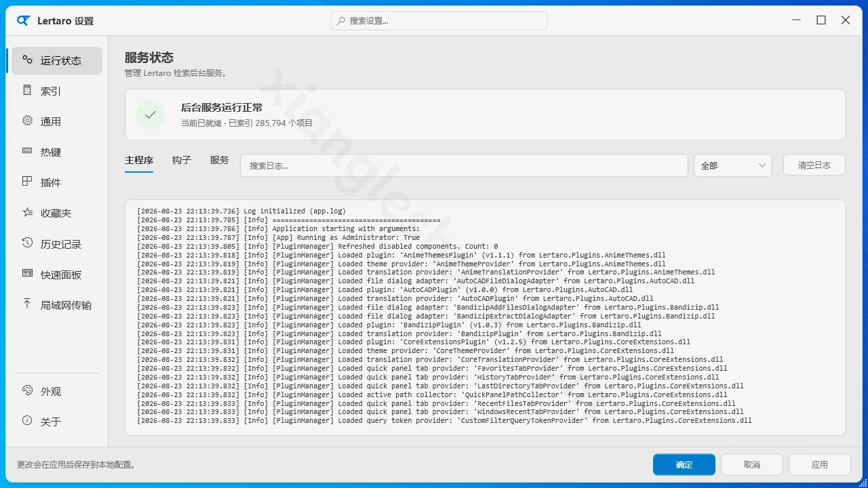Image resolution: width=868 pixels, height=488 pixels.
Task: Click the 关于 info icon in sidebar
Action: pyautogui.click(x=27, y=421)
